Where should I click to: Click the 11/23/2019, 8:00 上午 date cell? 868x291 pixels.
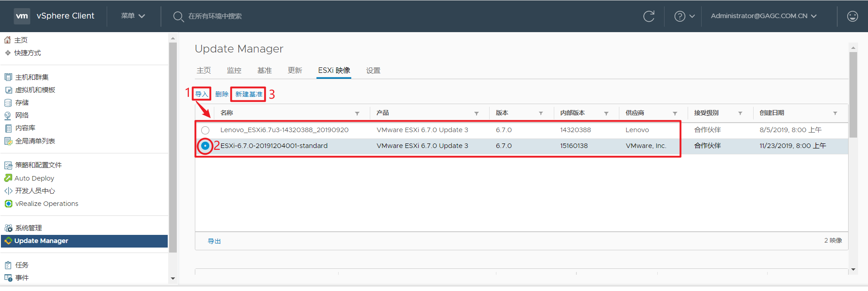pos(793,146)
